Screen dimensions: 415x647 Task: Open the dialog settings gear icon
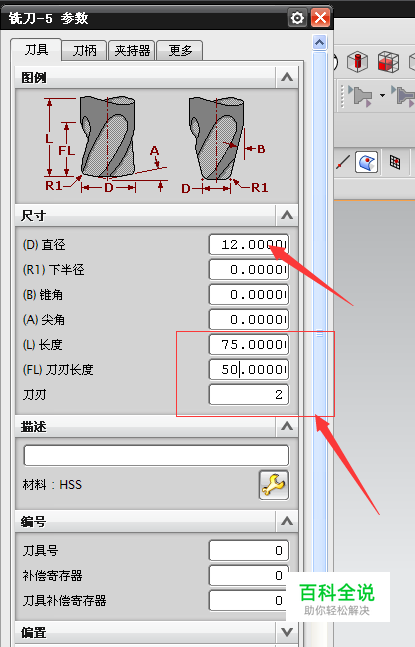[297, 18]
